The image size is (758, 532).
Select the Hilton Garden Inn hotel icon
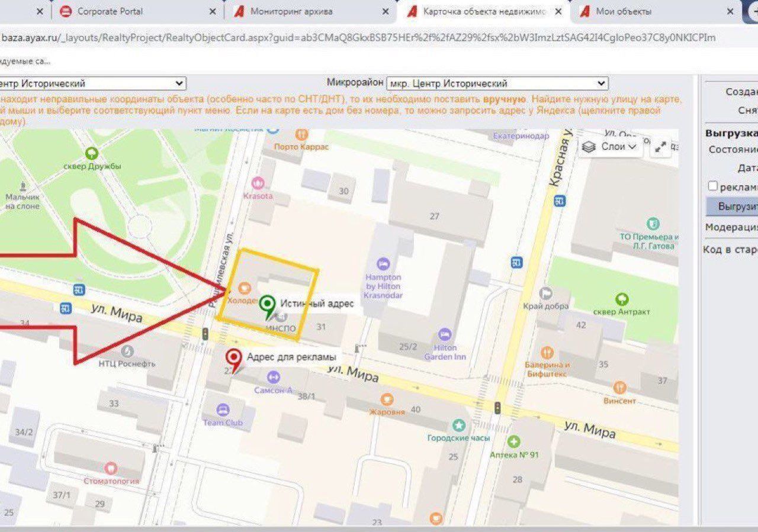pyautogui.click(x=445, y=334)
